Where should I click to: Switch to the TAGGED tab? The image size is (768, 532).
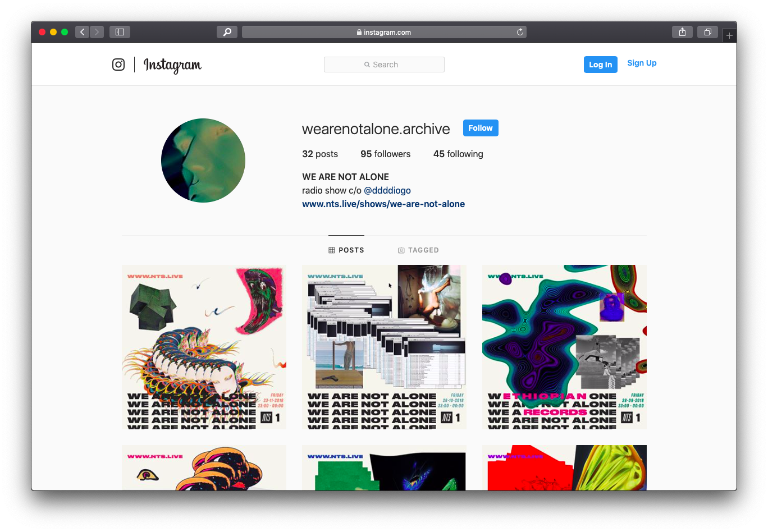(x=418, y=250)
